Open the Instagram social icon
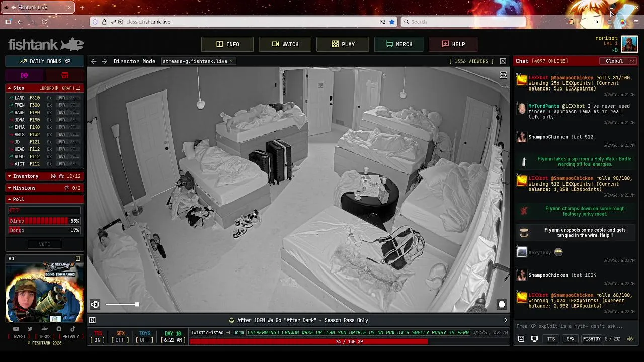644x362 pixels. pyautogui.click(x=59, y=329)
